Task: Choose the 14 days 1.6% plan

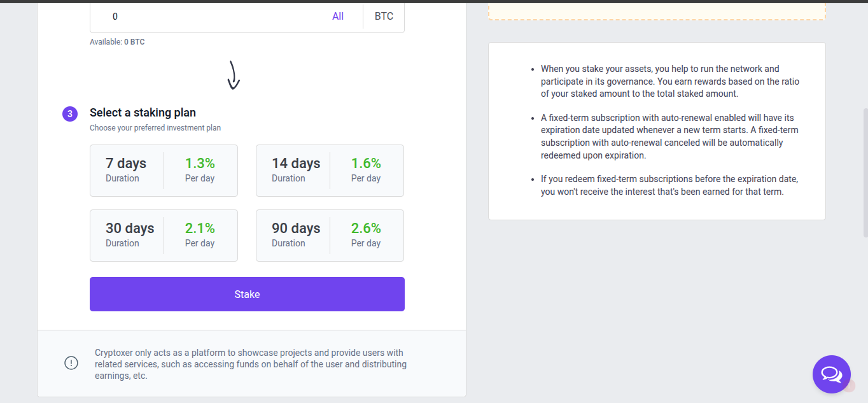Action: point(330,171)
